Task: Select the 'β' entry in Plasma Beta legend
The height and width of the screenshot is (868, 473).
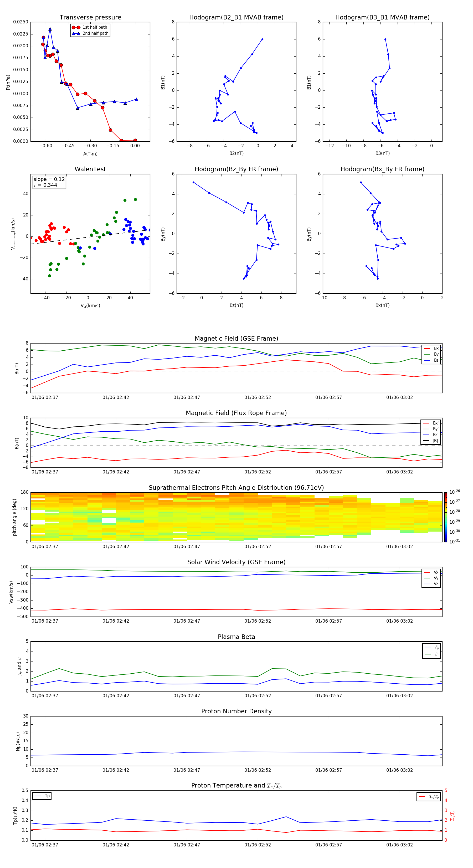Action: coord(436,654)
